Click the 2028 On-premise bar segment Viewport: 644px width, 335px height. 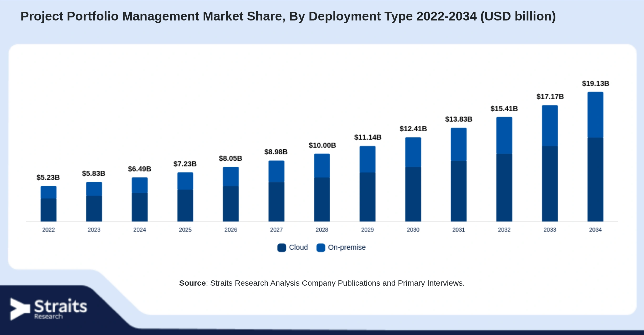322,166
